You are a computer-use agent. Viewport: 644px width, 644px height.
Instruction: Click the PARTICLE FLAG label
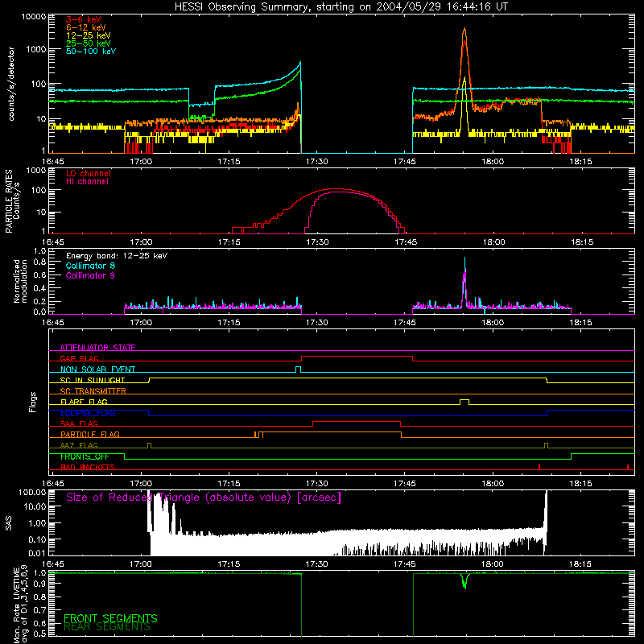(x=90, y=434)
